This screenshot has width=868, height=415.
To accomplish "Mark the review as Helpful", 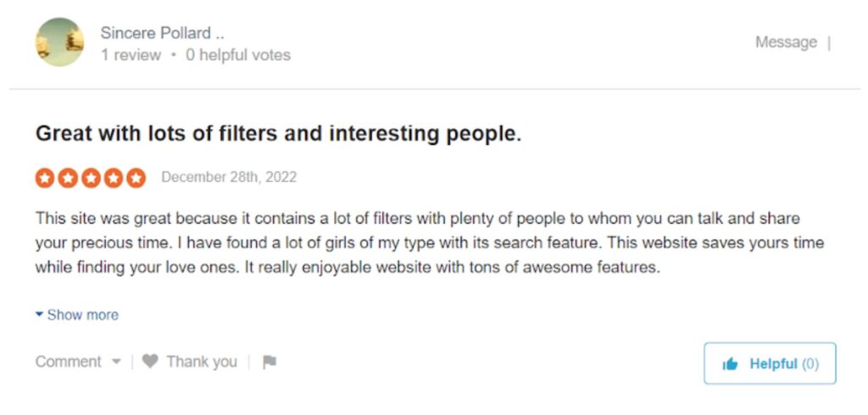I will click(770, 364).
